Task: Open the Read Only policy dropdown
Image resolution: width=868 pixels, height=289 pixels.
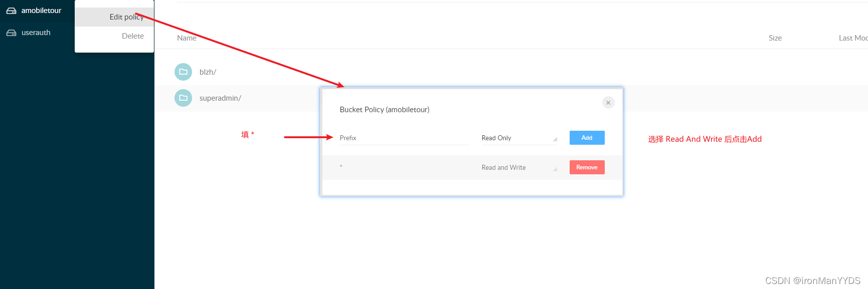Action: (x=519, y=138)
